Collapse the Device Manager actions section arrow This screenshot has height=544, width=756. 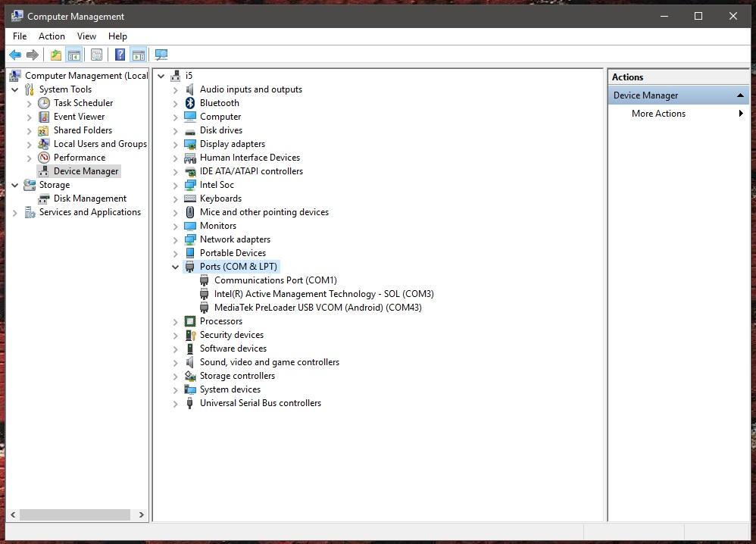coord(740,95)
